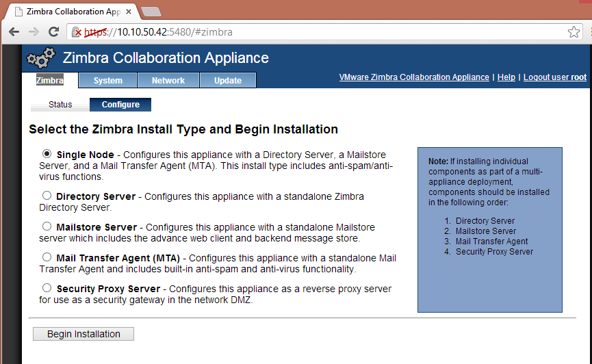Pick the Mail Transfer Agent option

click(47, 257)
